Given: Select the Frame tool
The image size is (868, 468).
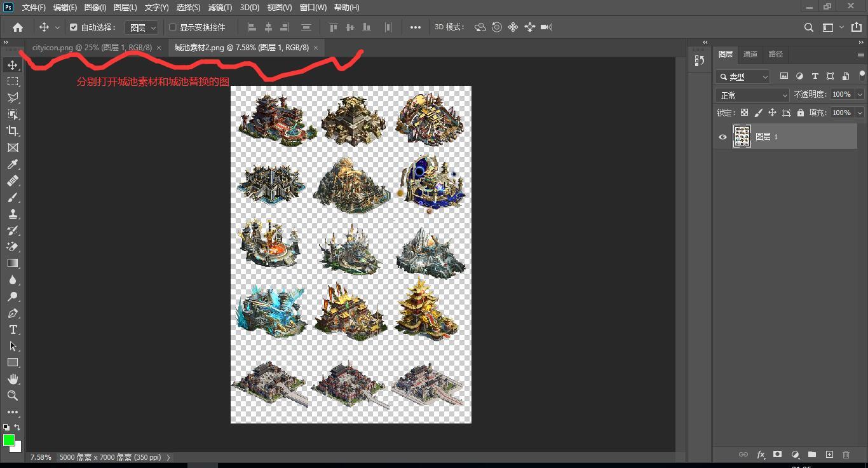Looking at the screenshot, I should pyautogui.click(x=13, y=148).
